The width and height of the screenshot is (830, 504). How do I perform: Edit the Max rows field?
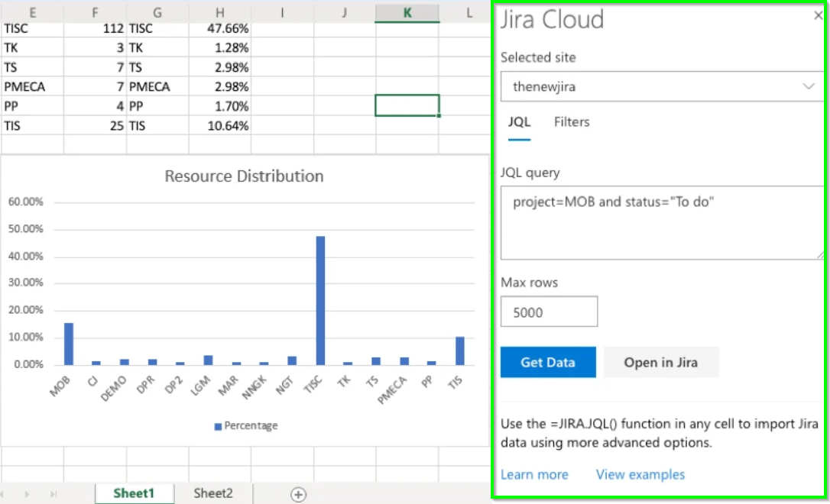pos(549,312)
